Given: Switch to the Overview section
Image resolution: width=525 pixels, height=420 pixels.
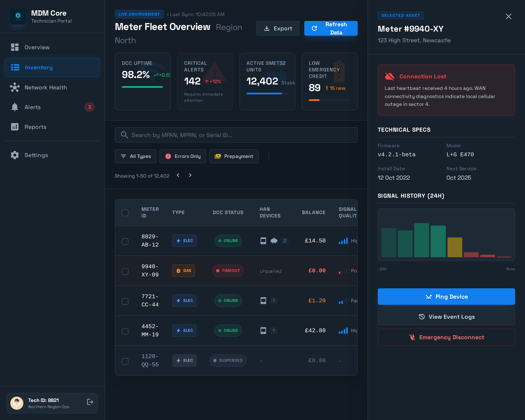Looking at the screenshot, I should (x=37, y=47).
